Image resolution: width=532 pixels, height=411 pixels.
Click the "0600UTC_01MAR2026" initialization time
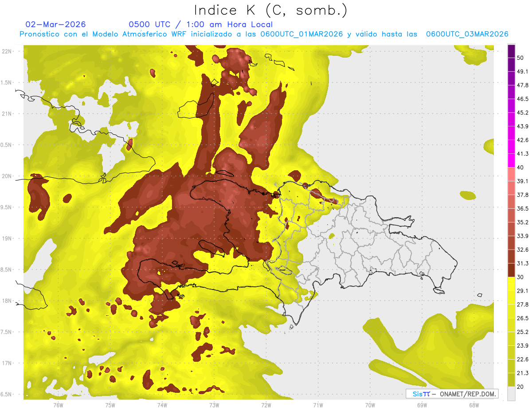pyautogui.click(x=301, y=34)
